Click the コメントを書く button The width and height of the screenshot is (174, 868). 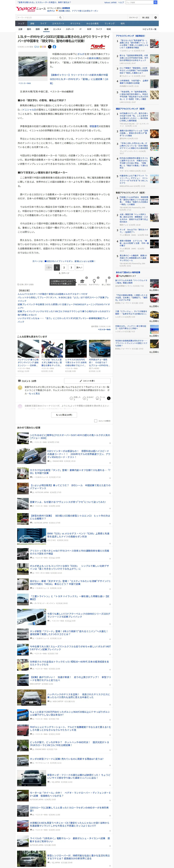pyautogui.click(x=87, y=381)
